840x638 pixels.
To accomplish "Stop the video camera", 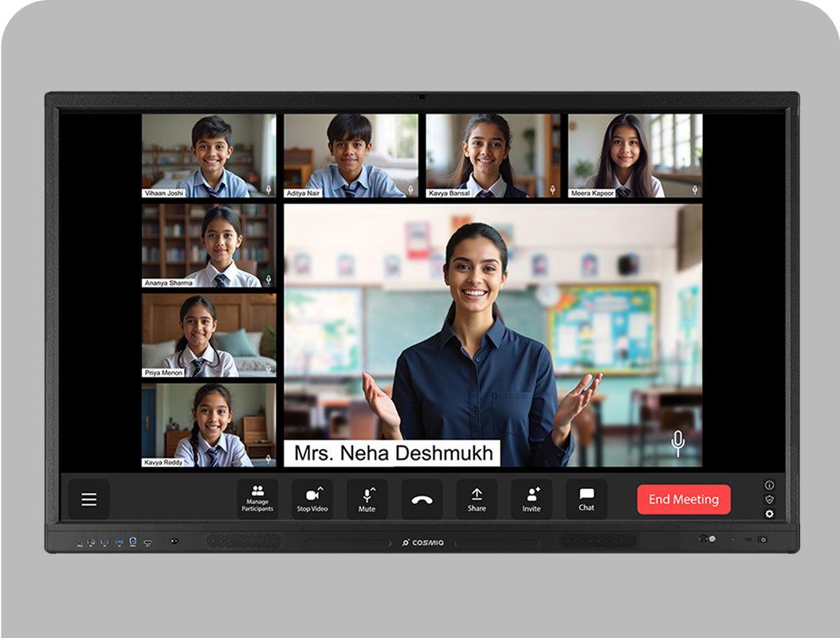I will 311,499.
